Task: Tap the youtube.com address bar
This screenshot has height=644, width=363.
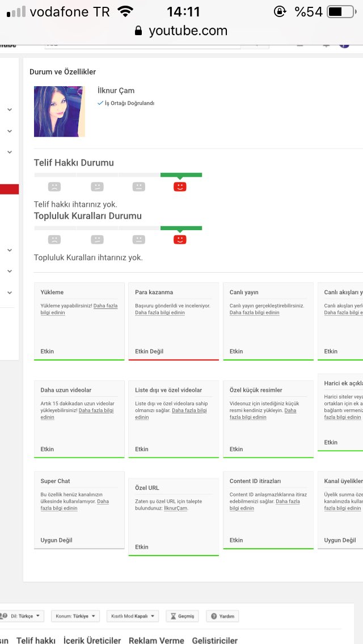Action: pos(181,31)
